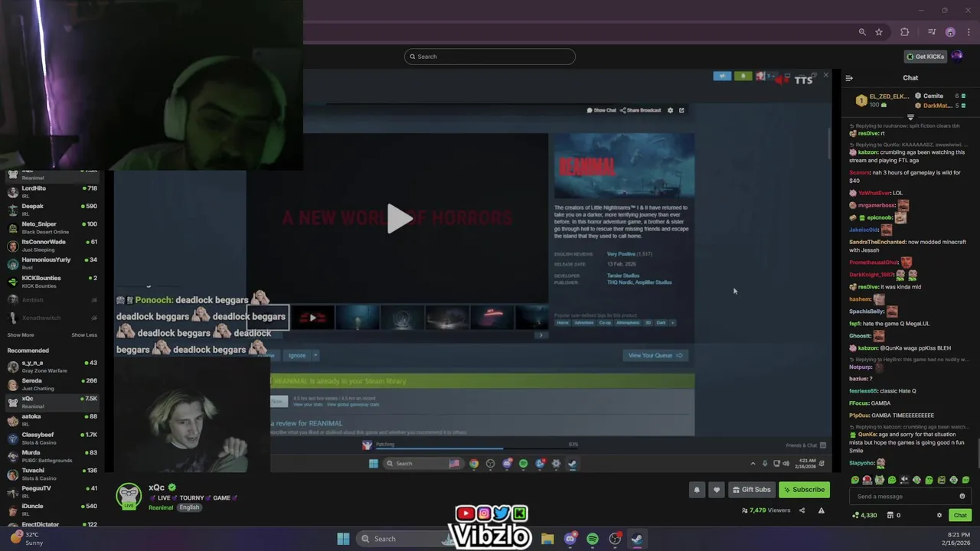Click the Windows Start button

tap(343, 539)
